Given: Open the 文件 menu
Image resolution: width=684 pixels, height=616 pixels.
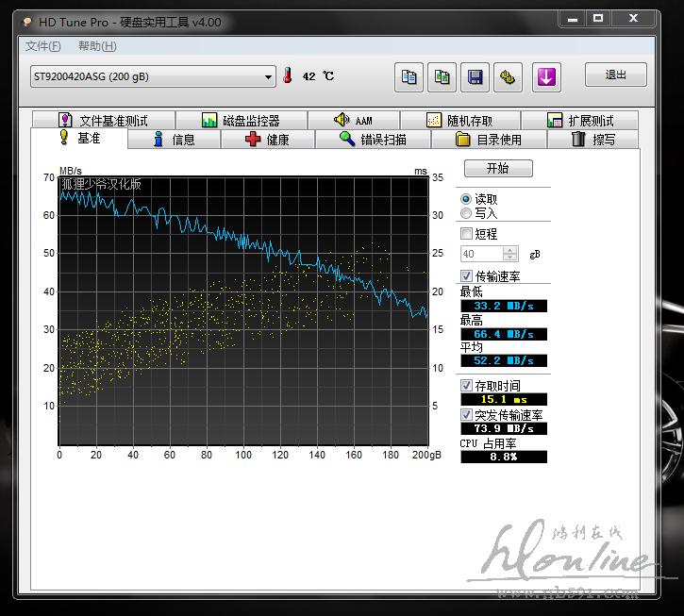Looking at the screenshot, I should point(42,46).
